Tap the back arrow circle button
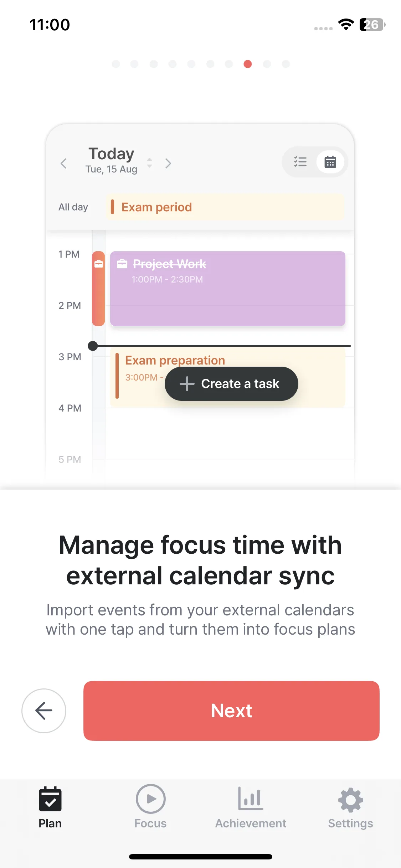Screen dimensions: 401x868 44,711
